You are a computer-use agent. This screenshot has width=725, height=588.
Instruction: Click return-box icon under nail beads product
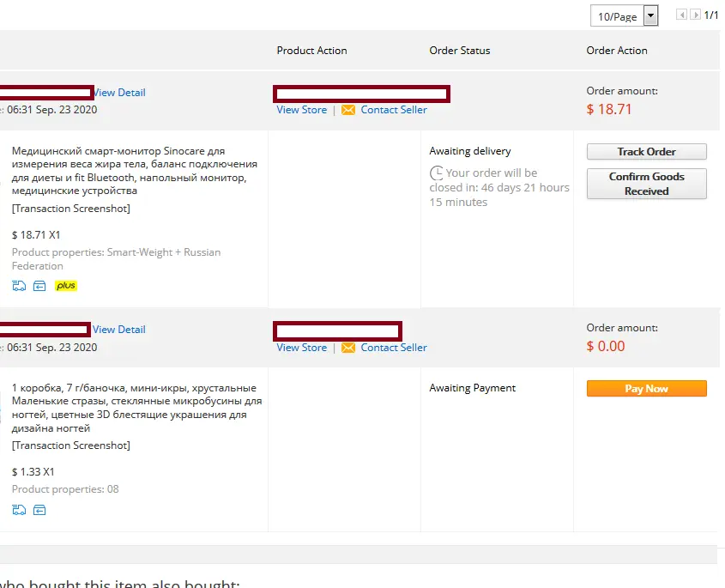click(x=39, y=510)
